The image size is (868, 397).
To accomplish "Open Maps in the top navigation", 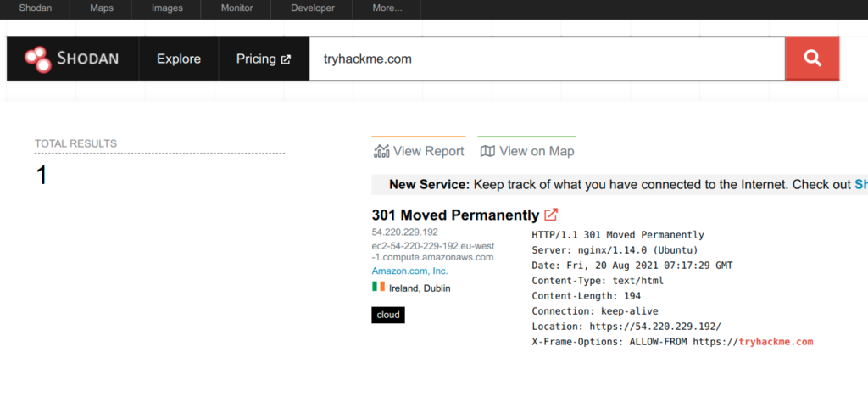I will click(102, 8).
